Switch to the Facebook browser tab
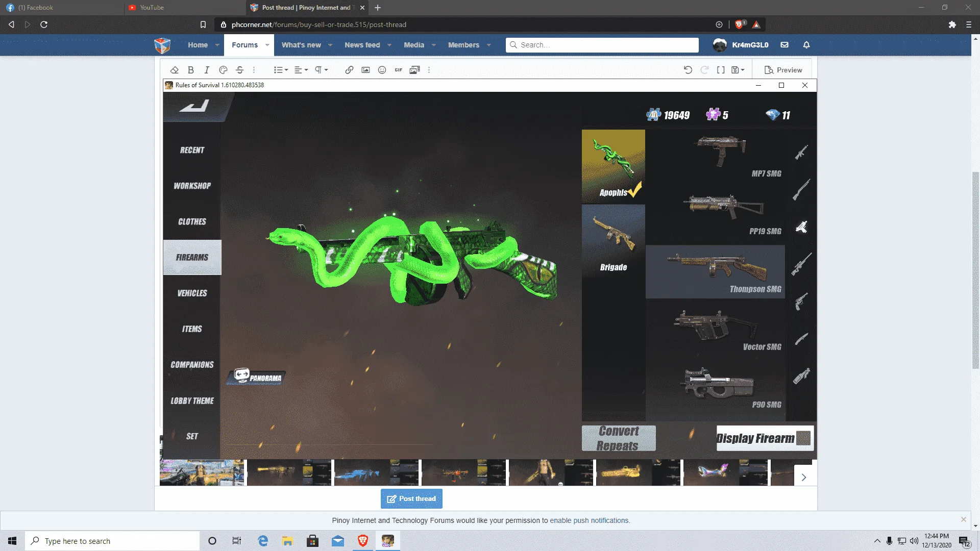Viewport: 980px width, 551px height. pos(61,8)
